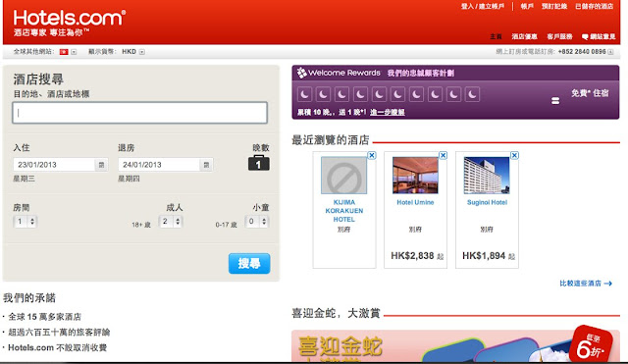This screenshot has height=364, width=628.
Task: Open the calendar icon beside 23/01/2013
Action: click(x=101, y=165)
